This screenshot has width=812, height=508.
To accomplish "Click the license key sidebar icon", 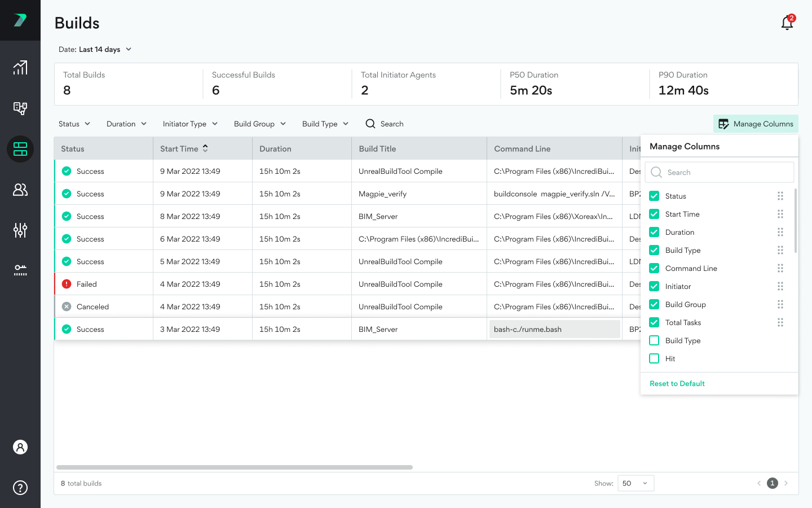I will [x=20, y=270].
